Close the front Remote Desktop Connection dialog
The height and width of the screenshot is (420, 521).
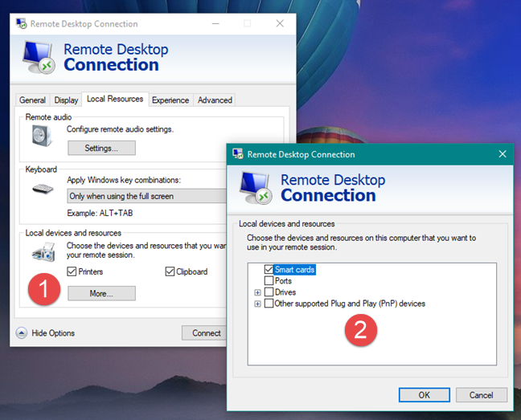tap(503, 154)
